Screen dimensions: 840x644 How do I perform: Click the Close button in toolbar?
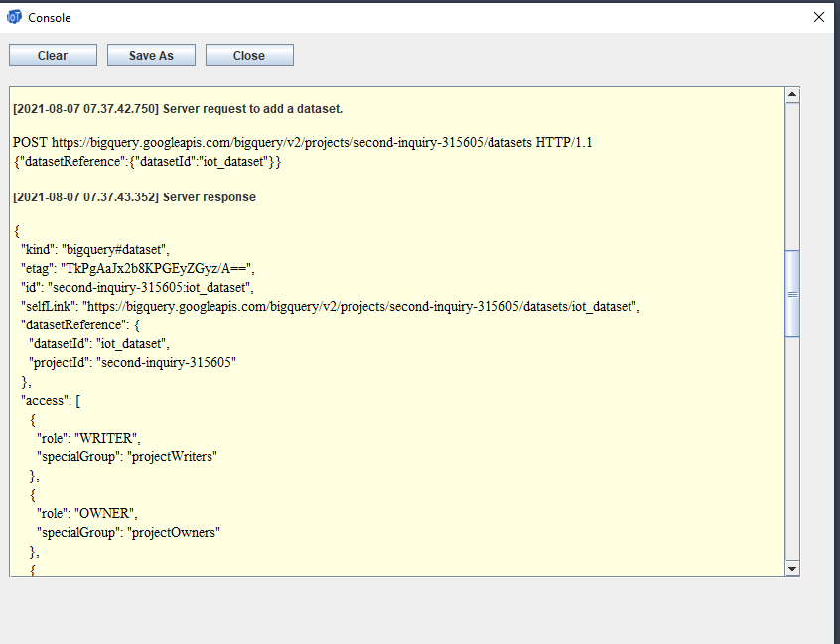[x=249, y=56]
